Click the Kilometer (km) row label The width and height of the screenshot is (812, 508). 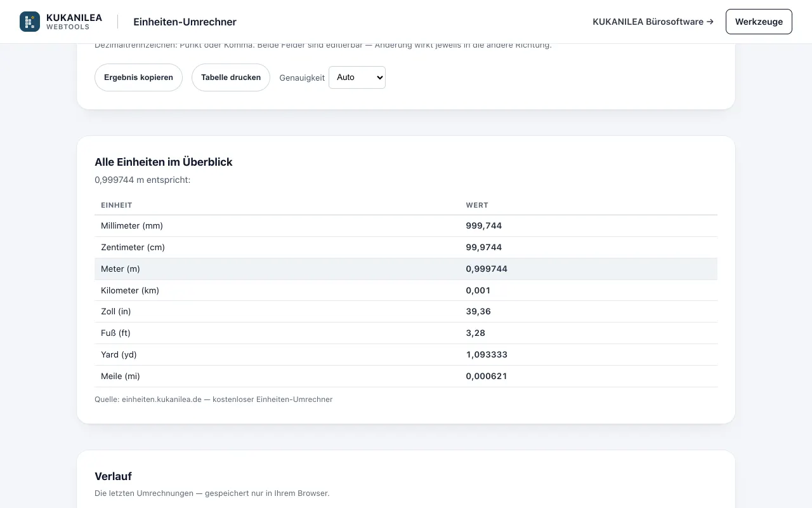[130, 290]
